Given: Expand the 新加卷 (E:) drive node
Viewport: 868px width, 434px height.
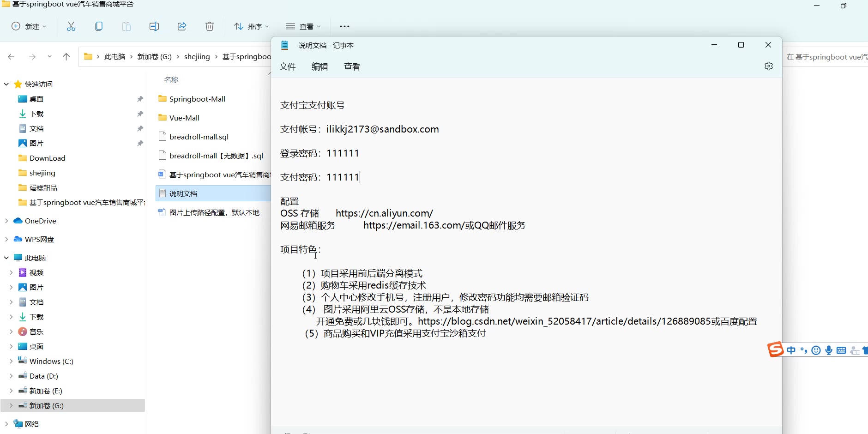Looking at the screenshot, I should coord(11,391).
